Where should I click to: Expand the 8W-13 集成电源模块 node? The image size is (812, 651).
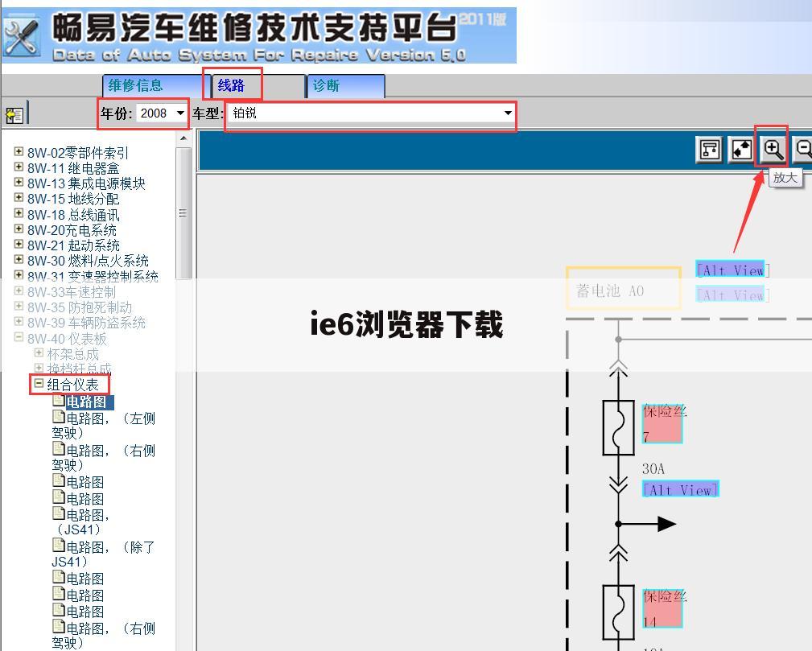click(19, 182)
